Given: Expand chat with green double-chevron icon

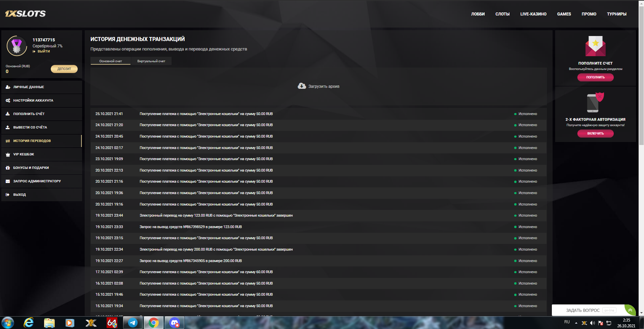Looking at the screenshot, I should click(x=630, y=310).
